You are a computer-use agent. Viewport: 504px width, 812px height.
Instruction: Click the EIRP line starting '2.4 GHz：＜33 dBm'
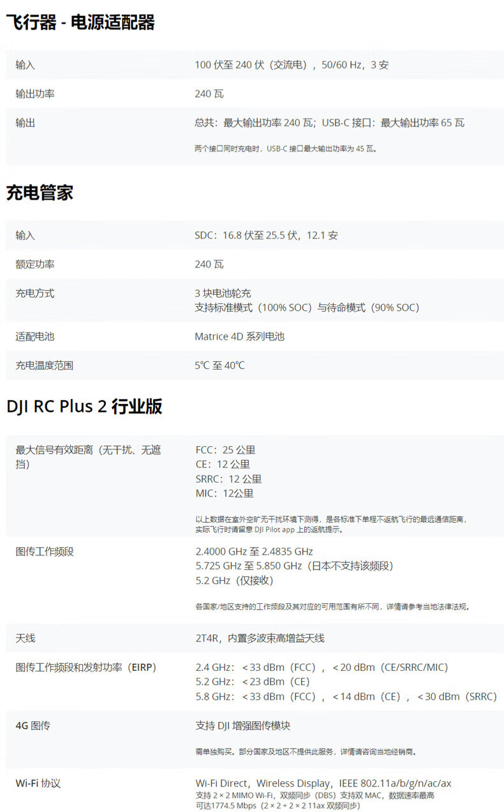pos(322,668)
